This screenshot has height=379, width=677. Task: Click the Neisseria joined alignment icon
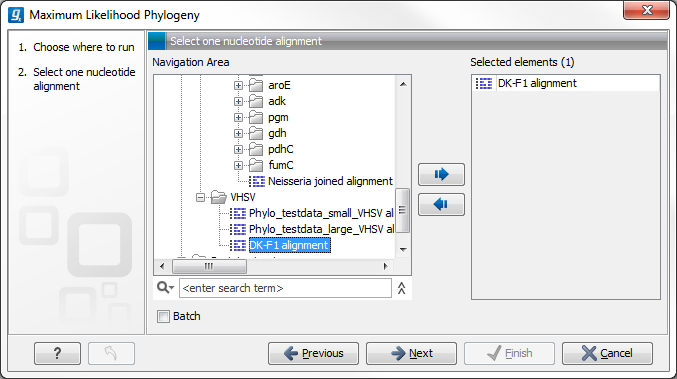pyautogui.click(x=257, y=181)
